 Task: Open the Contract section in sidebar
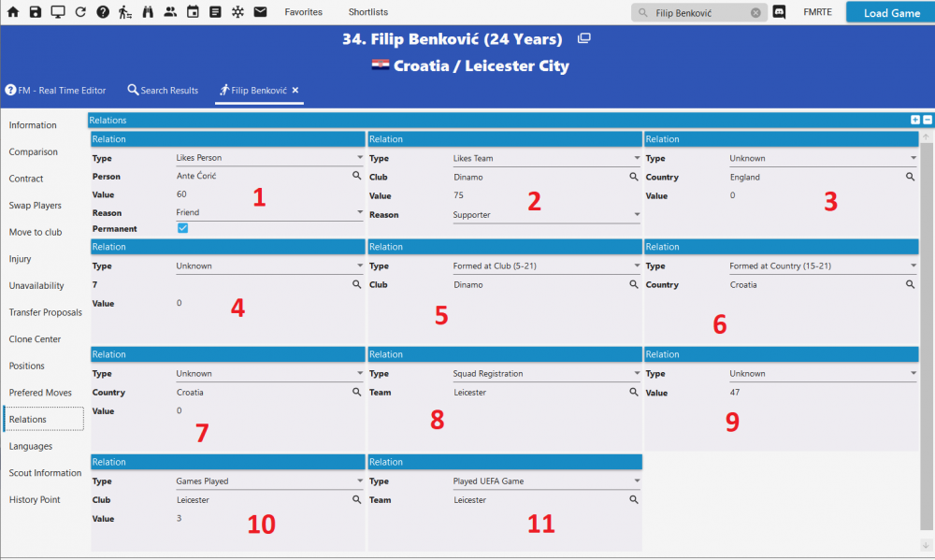click(x=26, y=179)
